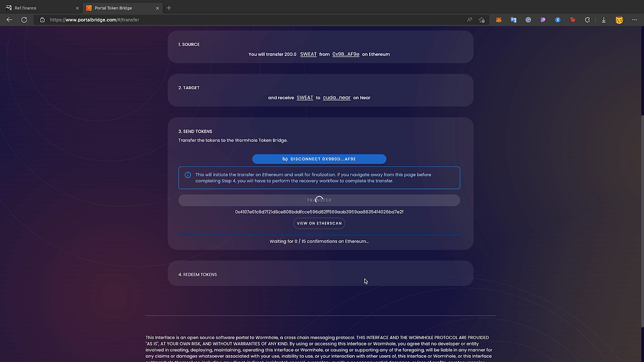Screen dimensions: 644x362
Task: Show browser downloads
Action: point(604,19)
